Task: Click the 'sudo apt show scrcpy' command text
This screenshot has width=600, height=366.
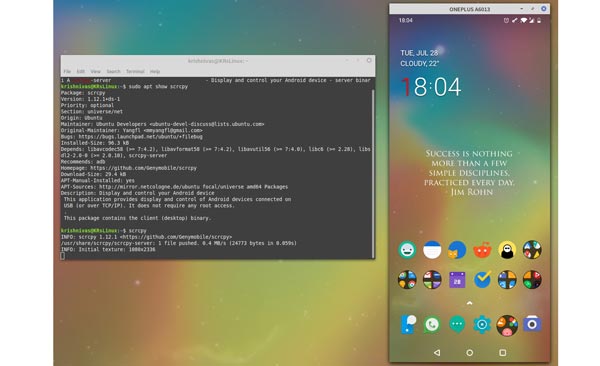Action: coord(158,87)
